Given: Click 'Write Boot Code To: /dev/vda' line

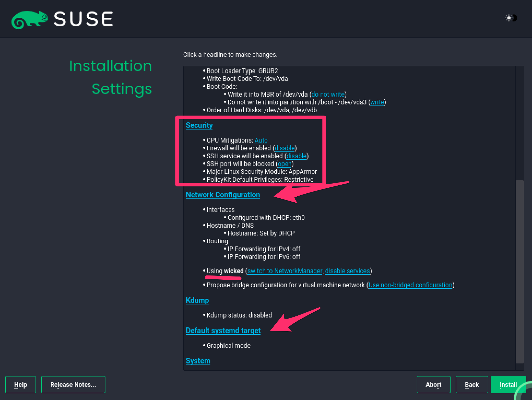Looking at the screenshot, I should click(247, 79).
